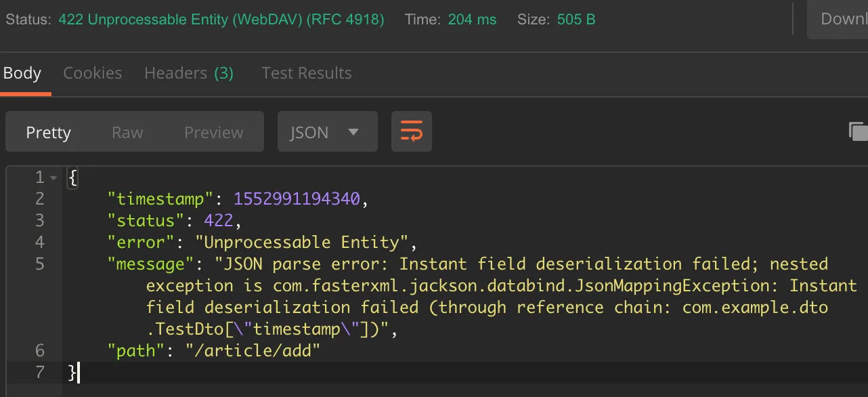
Task: Click the "/article/add" path value
Action: point(253,350)
